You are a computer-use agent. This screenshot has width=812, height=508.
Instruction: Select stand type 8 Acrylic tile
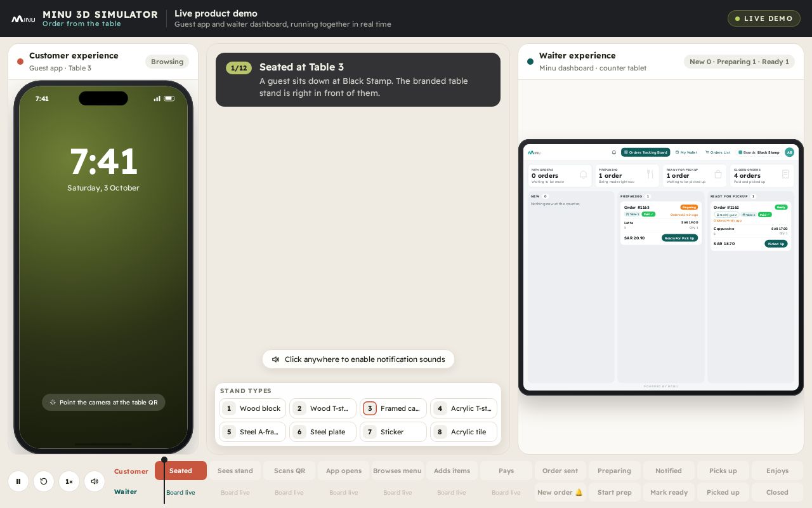pyautogui.click(x=464, y=432)
